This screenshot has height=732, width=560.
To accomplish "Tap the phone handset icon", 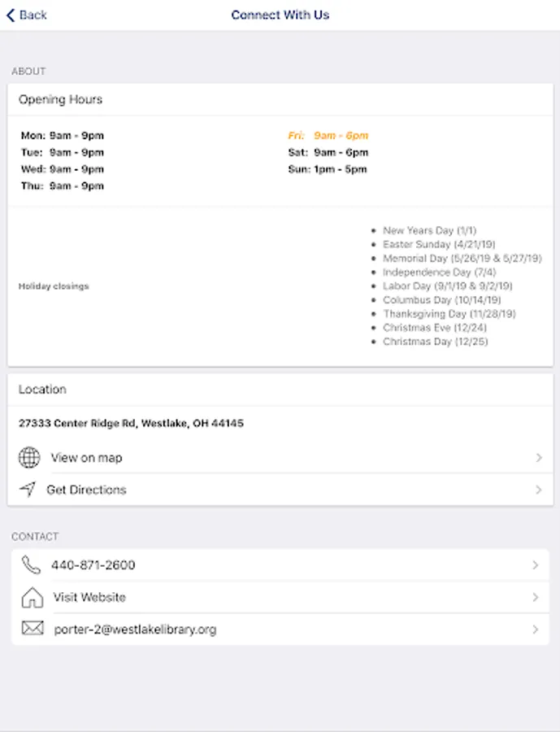I will 31,565.
